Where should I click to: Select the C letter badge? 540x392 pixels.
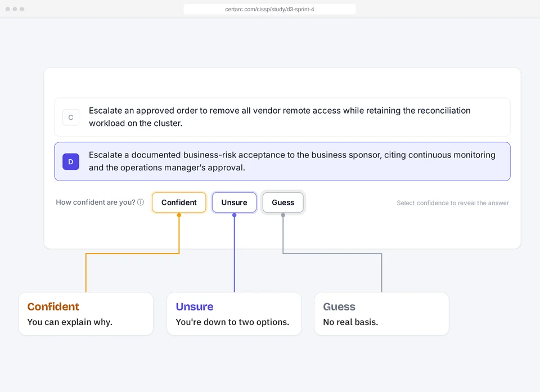pyautogui.click(x=71, y=118)
